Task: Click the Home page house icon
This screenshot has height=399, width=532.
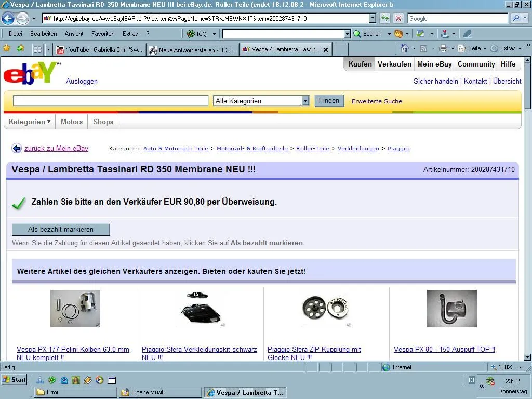Action: (x=405, y=48)
